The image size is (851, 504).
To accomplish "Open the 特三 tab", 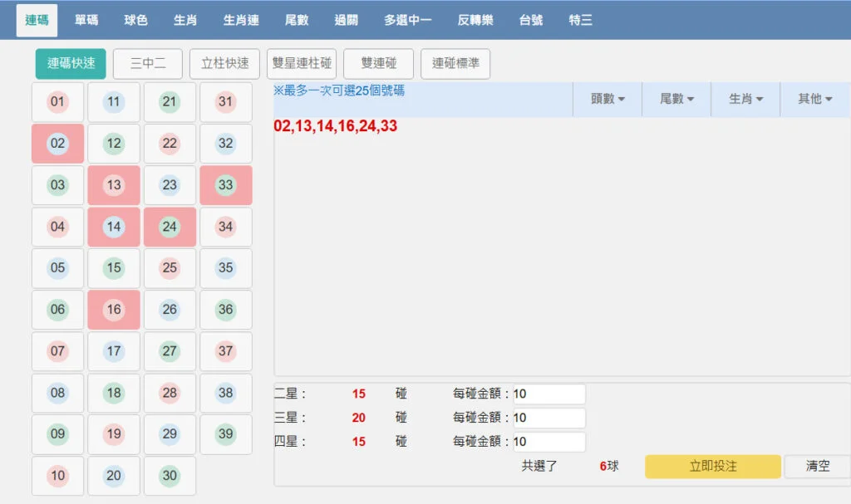I will (x=580, y=20).
